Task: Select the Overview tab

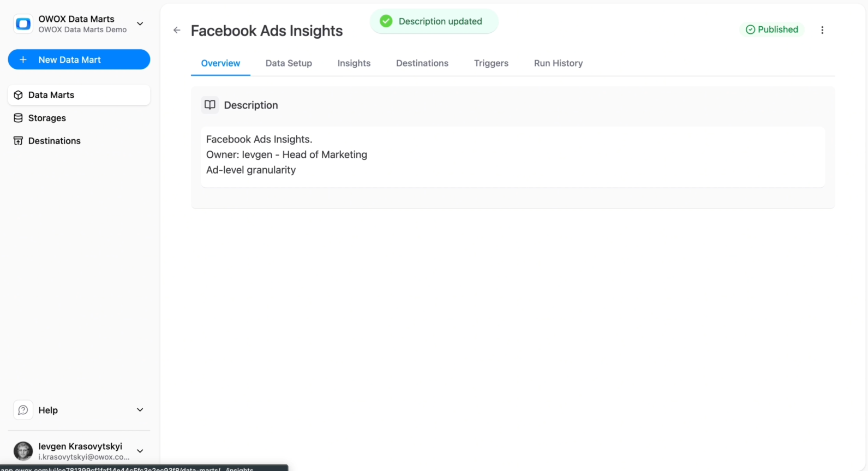Action: pos(220,63)
